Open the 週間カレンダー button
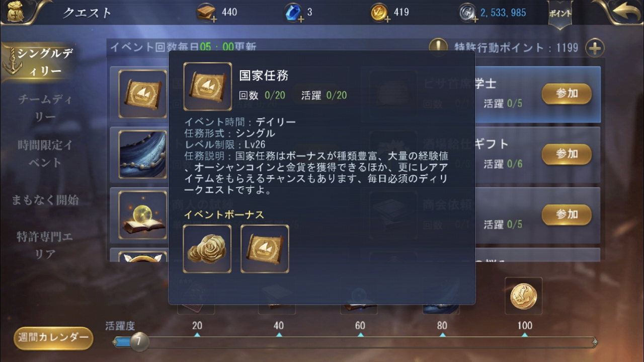 pyautogui.click(x=53, y=338)
